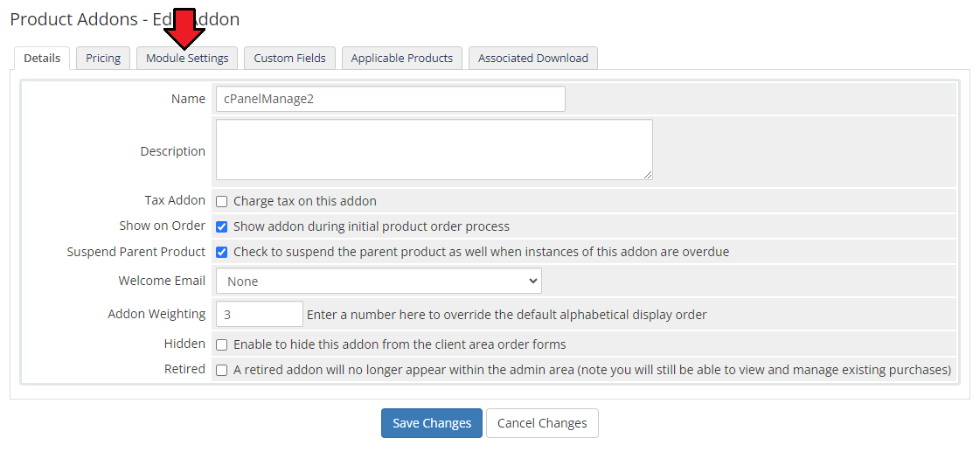Uncheck Show addon during initial order process
This screenshot has height=452, width=980.
tap(221, 226)
